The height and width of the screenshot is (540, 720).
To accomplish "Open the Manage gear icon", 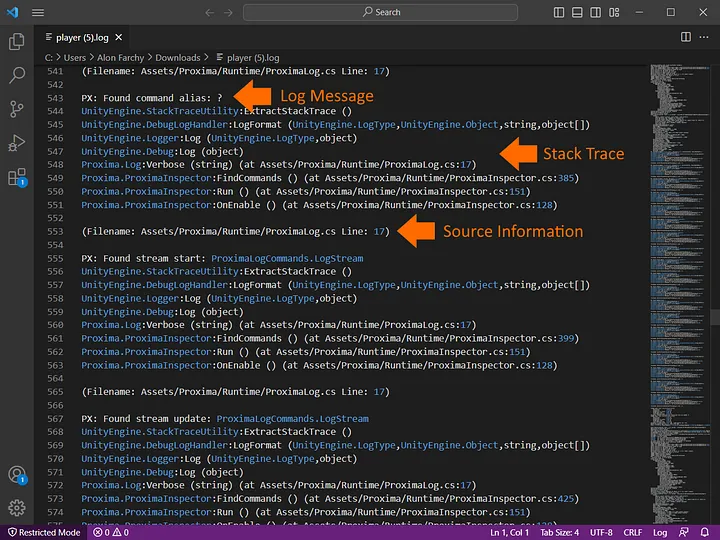I will click(x=17, y=508).
